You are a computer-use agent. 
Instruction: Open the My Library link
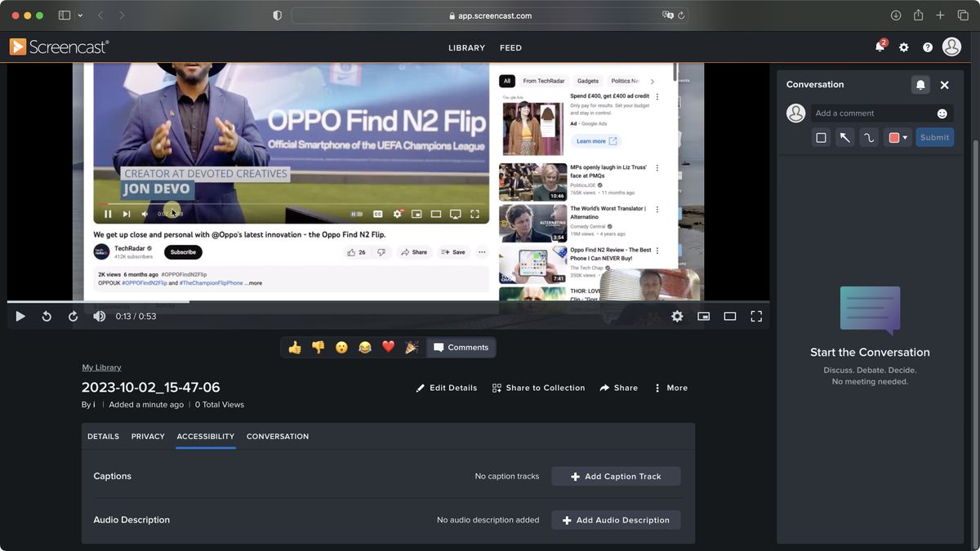(x=101, y=367)
